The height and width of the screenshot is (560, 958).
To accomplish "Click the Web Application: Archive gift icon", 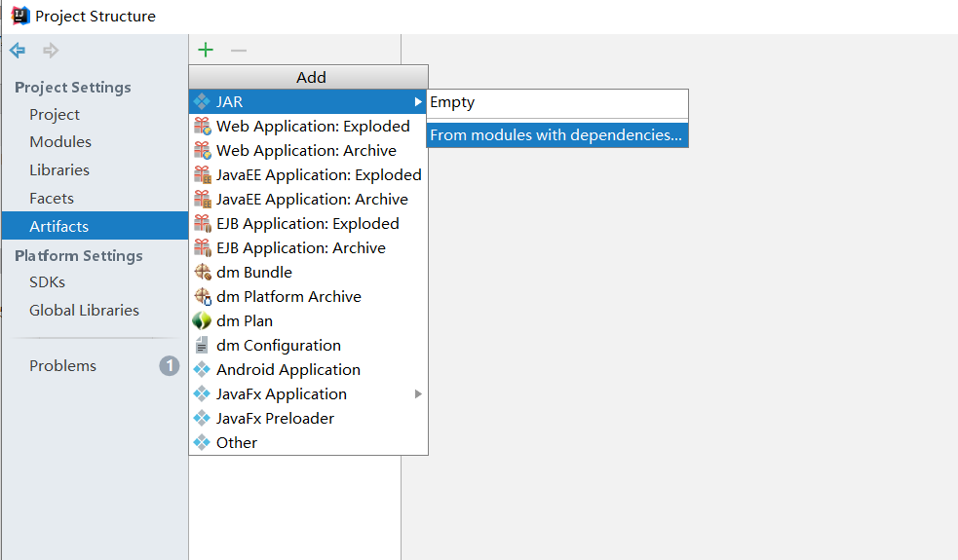I will pyautogui.click(x=203, y=150).
